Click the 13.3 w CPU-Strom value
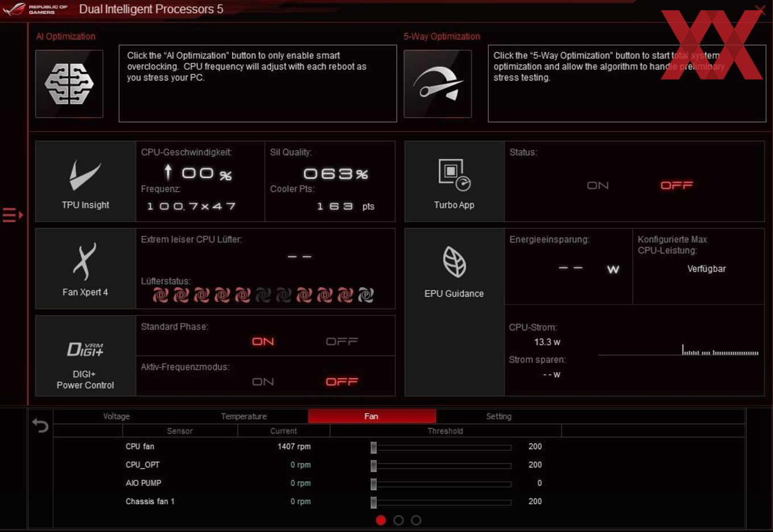This screenshot has height=532, width=773. point(547,342)
